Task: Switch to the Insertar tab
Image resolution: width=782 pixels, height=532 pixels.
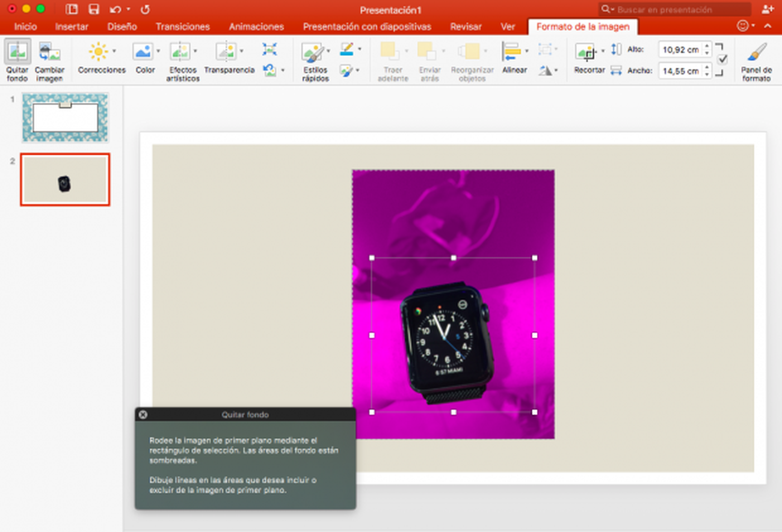Action: tap(72, 27)
